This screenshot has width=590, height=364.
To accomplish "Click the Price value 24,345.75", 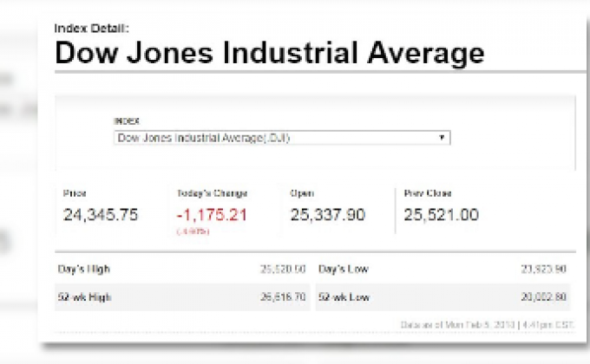I will (101, 215).
